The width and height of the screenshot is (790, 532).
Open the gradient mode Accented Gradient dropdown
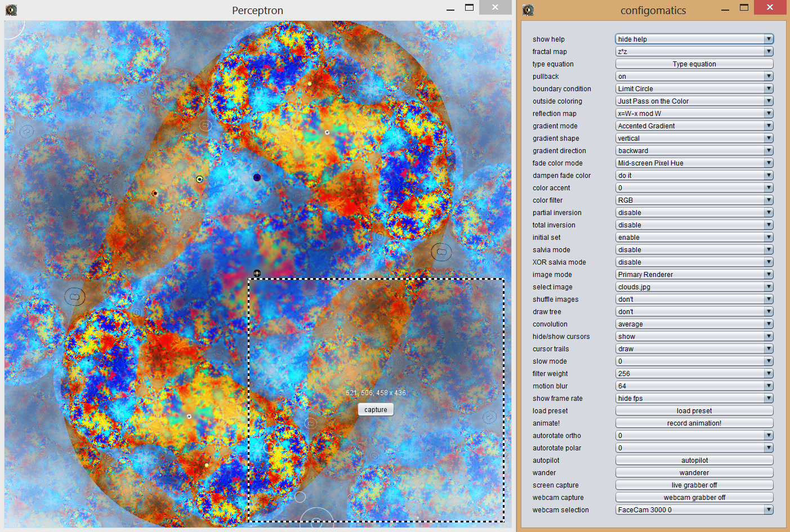point(694,126)
